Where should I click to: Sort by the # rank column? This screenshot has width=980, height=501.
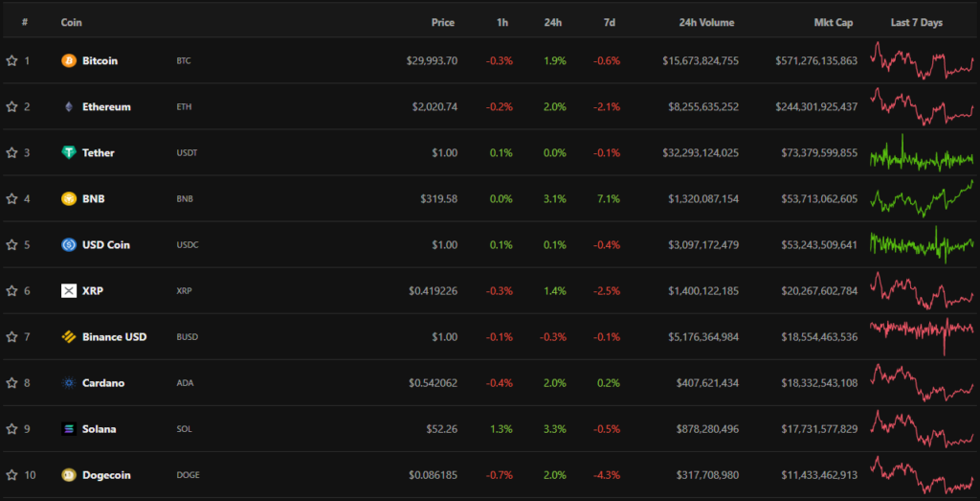(25, 23)
